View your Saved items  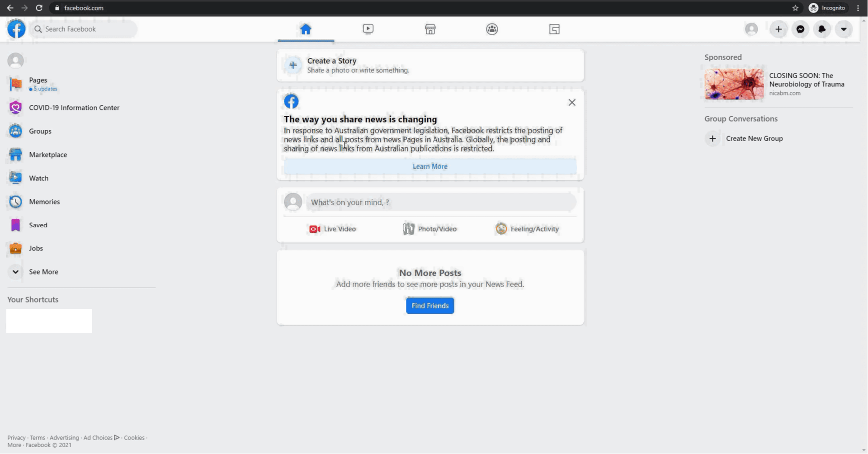tap(38, 225)
